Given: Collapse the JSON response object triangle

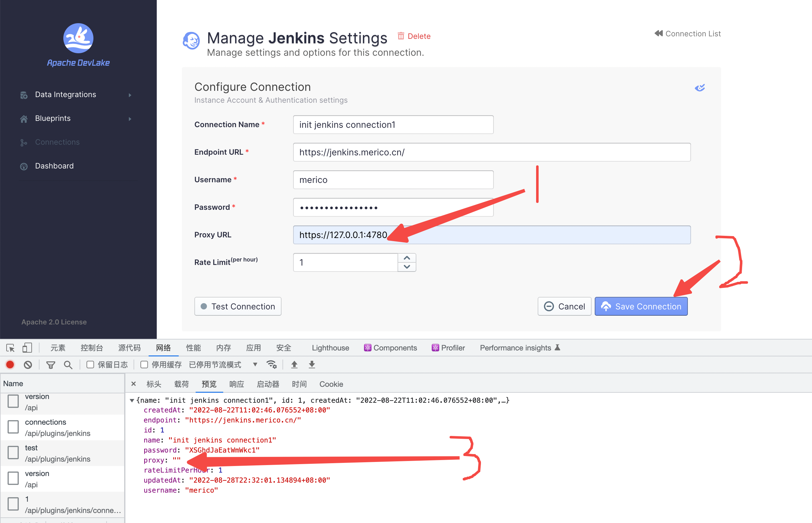Looking at the screenshot, I should (132, 401).
